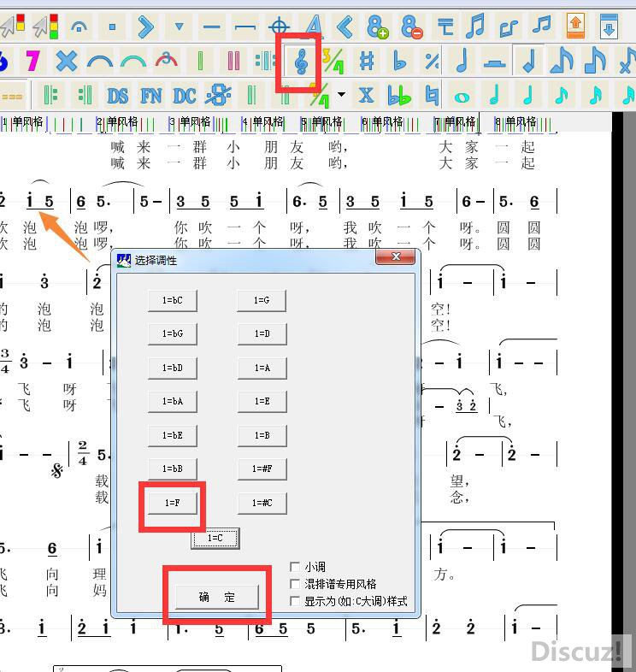636x672 pixels.
Task: Click the sharp accidental icon
Action: coord(367,61)
